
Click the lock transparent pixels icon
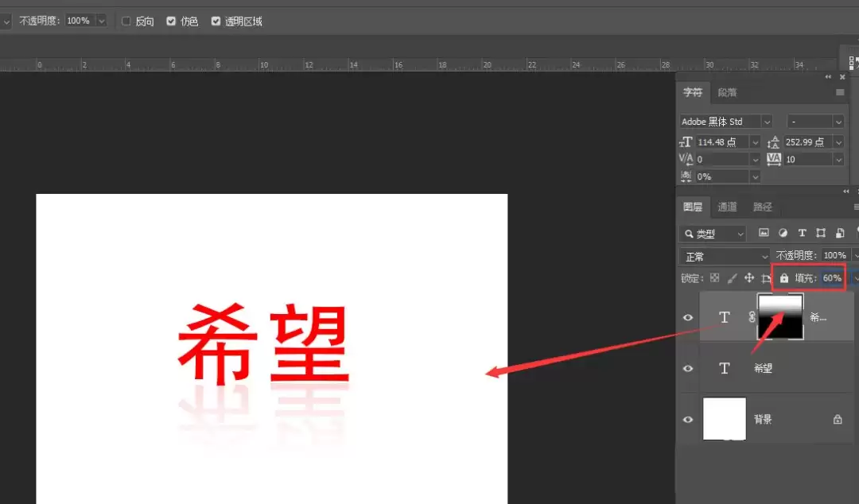point(714,277)
